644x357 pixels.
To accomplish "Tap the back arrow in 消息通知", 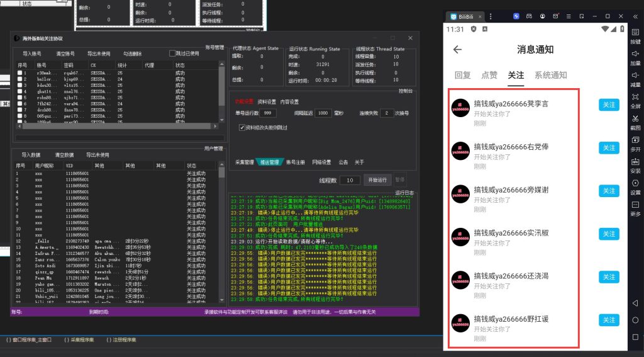I will 457,50.
